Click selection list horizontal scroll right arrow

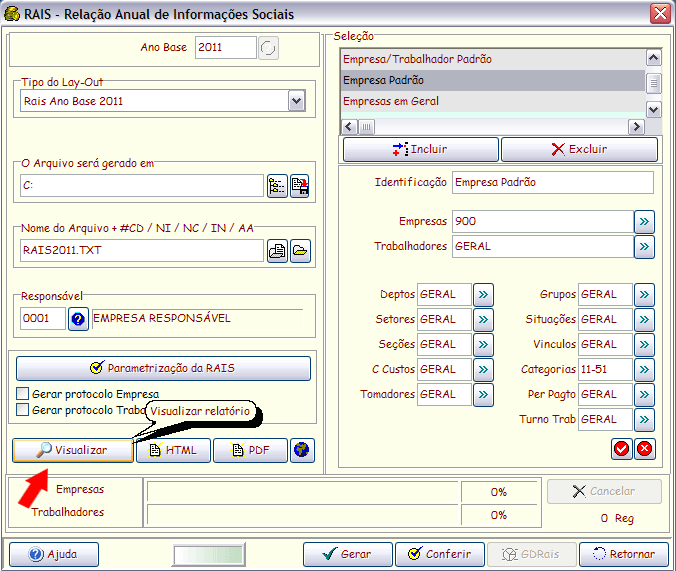click(x=636, y=127)
